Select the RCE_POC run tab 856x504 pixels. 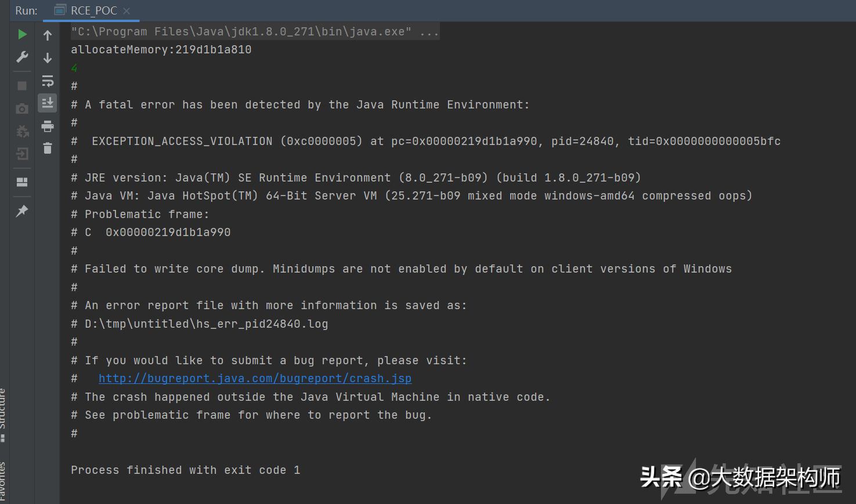coord(87,10)
